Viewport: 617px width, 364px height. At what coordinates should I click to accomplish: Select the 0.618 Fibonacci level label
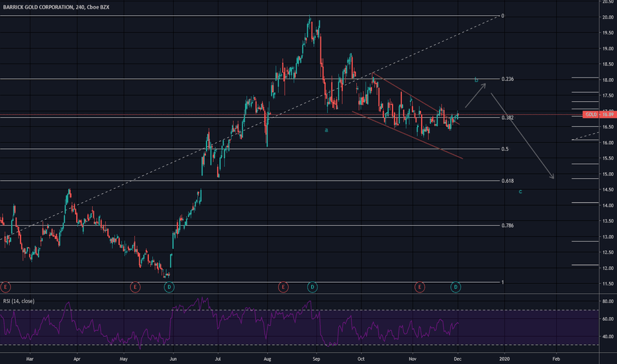click(x=507, y=181)
